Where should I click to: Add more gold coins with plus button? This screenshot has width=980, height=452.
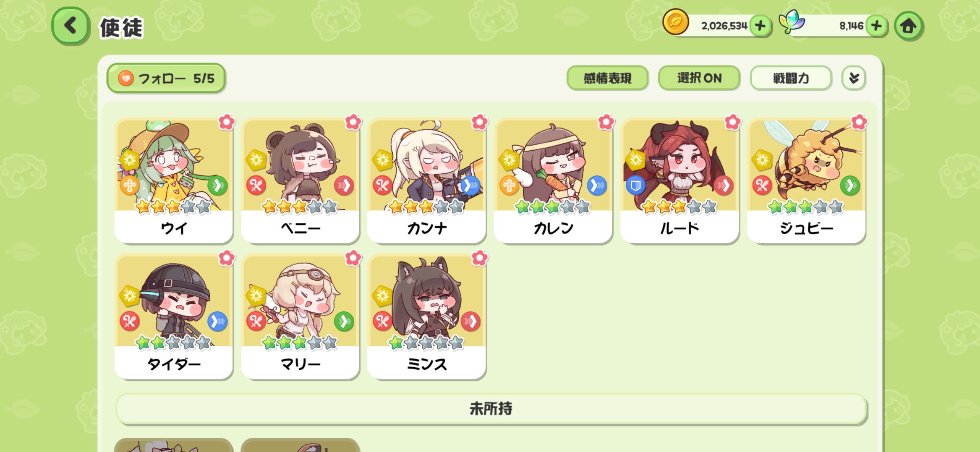[760, 26]
